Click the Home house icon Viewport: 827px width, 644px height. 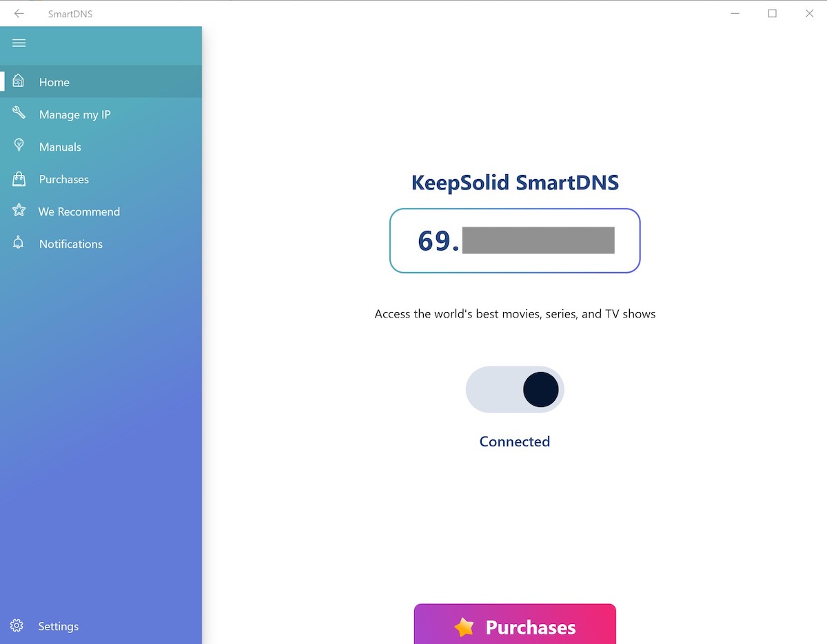click(19, 81)
